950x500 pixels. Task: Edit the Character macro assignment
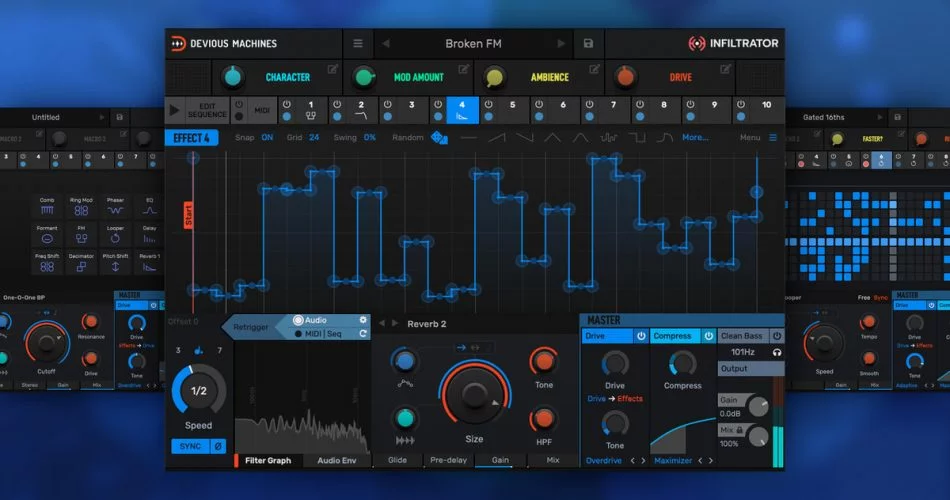click(333, 69)
